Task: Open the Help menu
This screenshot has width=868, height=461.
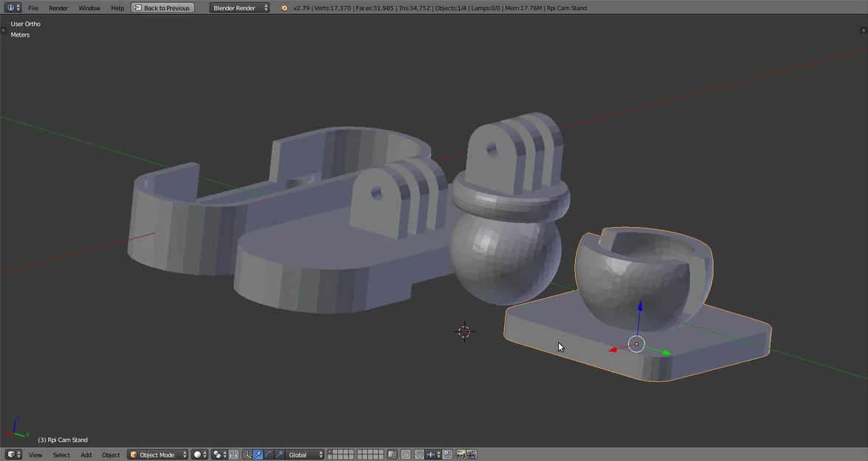Action: 117,8
